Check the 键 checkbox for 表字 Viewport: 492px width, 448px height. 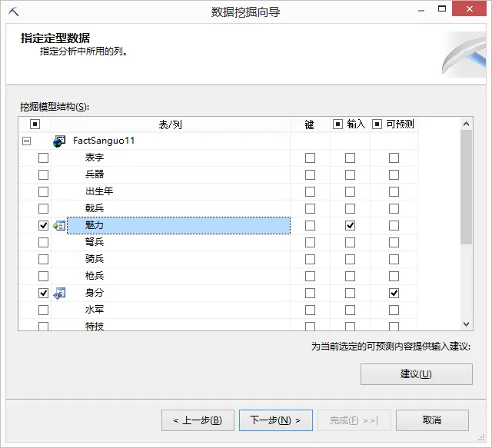310,158
